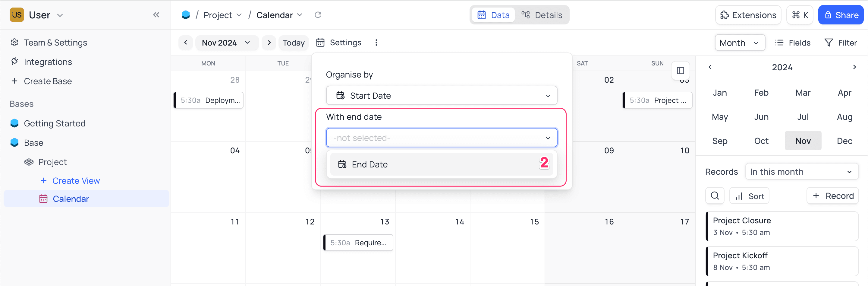Click the search records magnifier icon
The height and width of the screenshot is (286, 868).
coord(715,195)
